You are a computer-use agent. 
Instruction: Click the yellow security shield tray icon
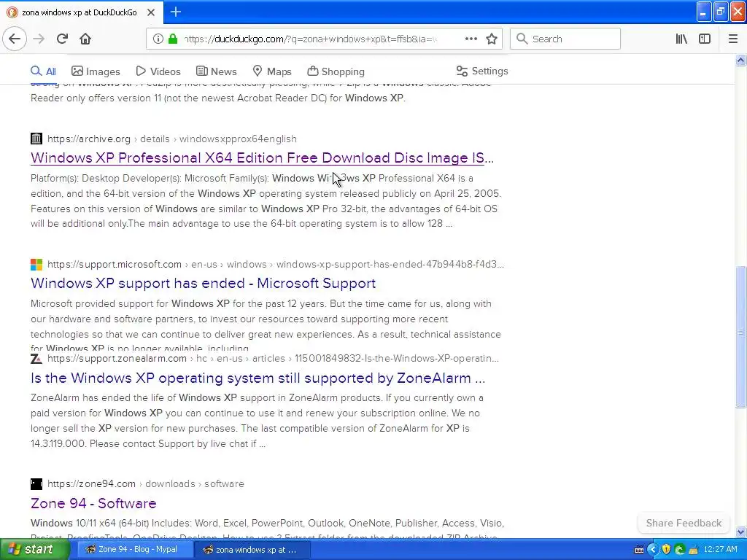pos(666,550)
